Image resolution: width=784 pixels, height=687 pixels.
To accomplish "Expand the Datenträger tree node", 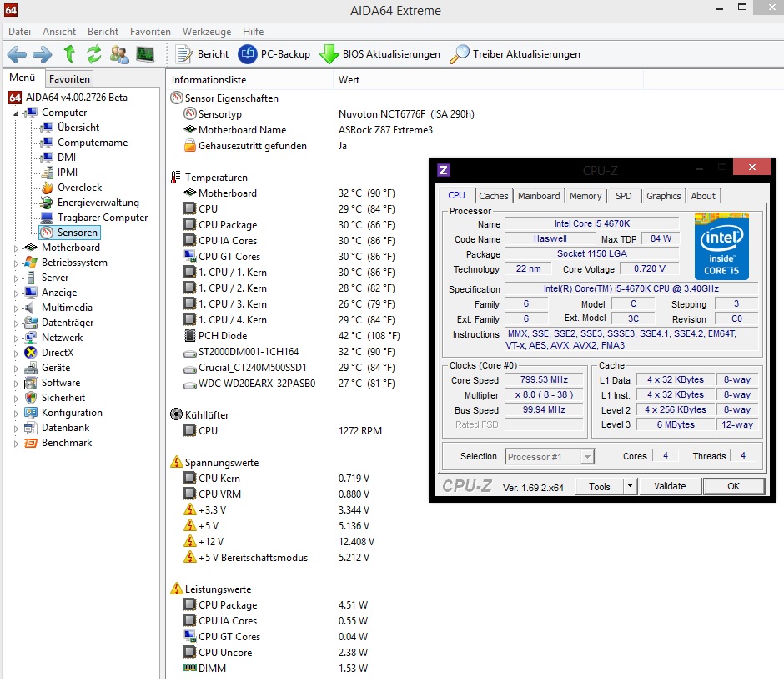I will pos(16,323).
